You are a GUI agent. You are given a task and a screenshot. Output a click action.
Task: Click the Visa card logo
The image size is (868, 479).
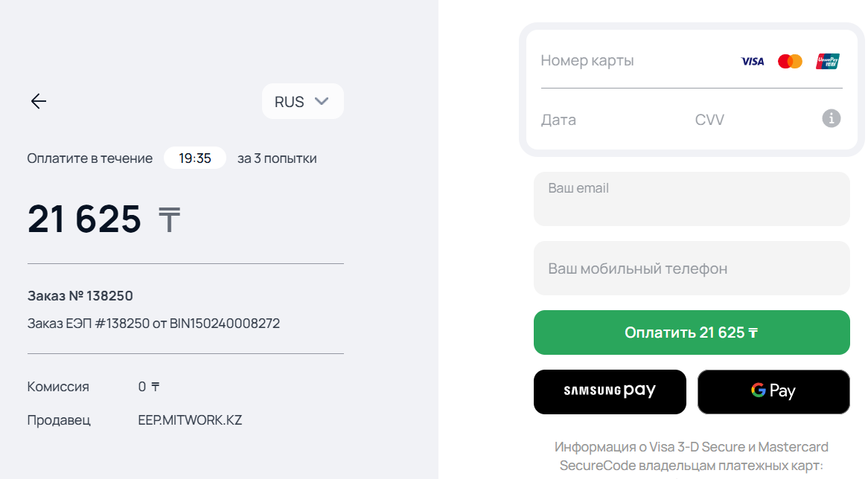tap(752, 61)
